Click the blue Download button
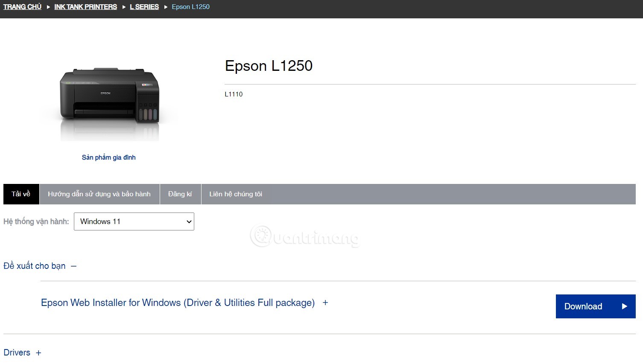This screenshot has width=643, height=364. 596,306
